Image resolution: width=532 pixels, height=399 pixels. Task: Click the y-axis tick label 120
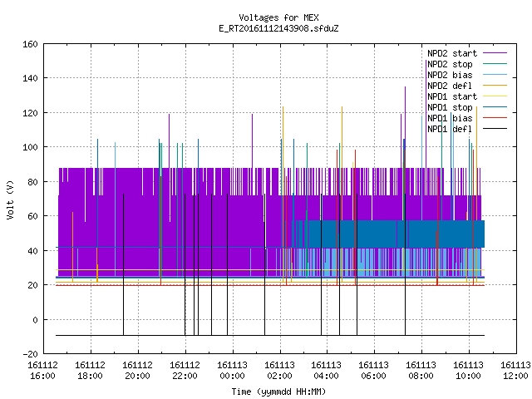click(x=30, y=113)
